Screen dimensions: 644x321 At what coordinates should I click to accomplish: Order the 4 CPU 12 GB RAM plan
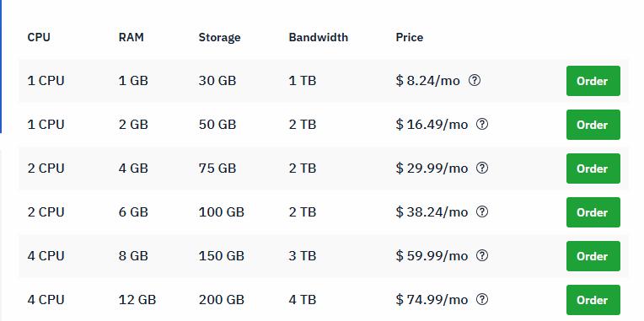(x=593, y=300)
